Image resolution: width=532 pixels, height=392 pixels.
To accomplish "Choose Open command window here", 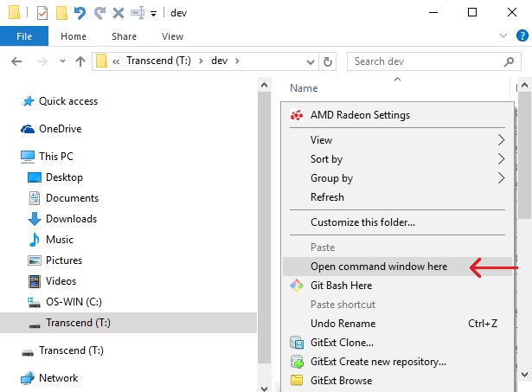I will (x=397, y=267).
